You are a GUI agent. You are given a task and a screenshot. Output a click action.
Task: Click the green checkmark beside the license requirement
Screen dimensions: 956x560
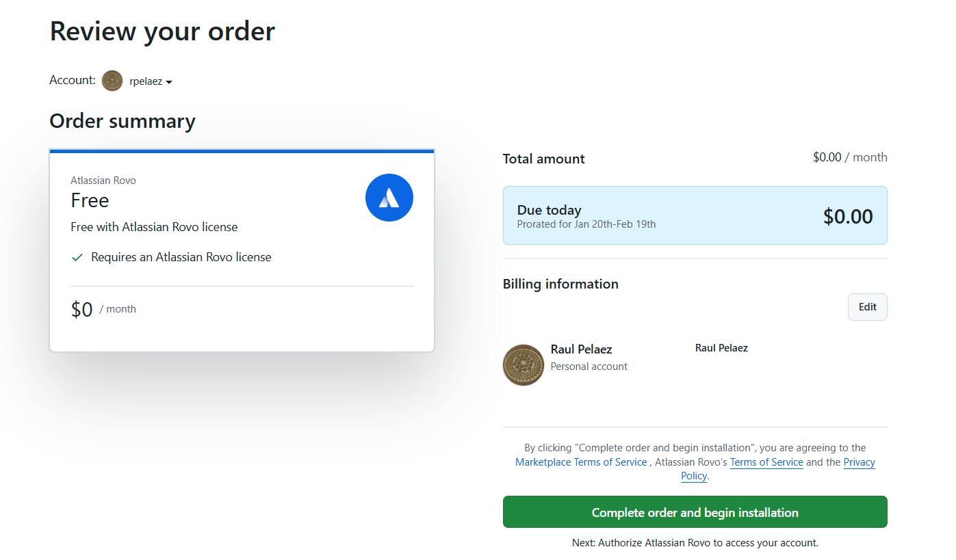[77, 258]
